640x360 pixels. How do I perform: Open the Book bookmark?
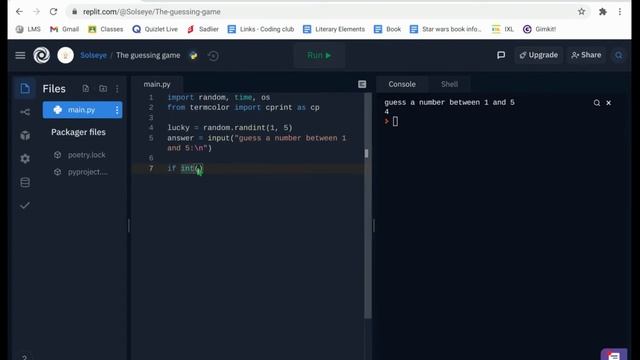pyautogui.click(x=388, y=29)
